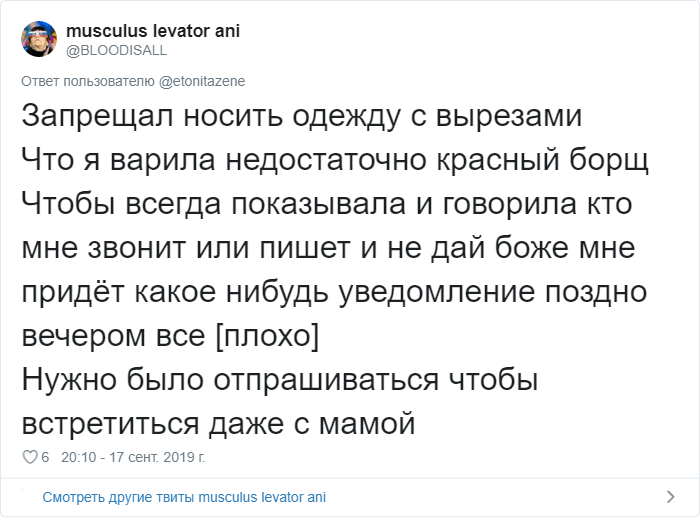Screen dimensions: 700x518
Task: Click the 20:10 - 17 сент. 2019 timestamp
Action: [x=132, y=458]
